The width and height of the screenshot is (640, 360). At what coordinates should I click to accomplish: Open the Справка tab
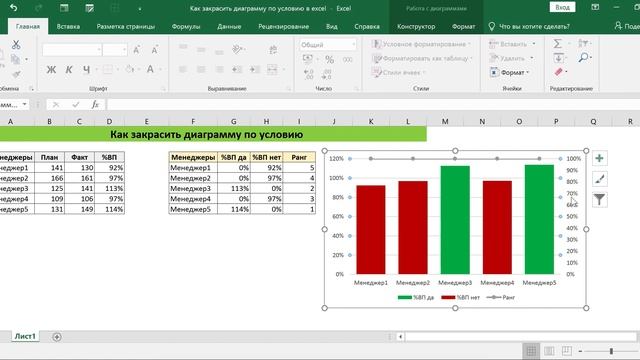pyautogui.click(x=367, y=27)
